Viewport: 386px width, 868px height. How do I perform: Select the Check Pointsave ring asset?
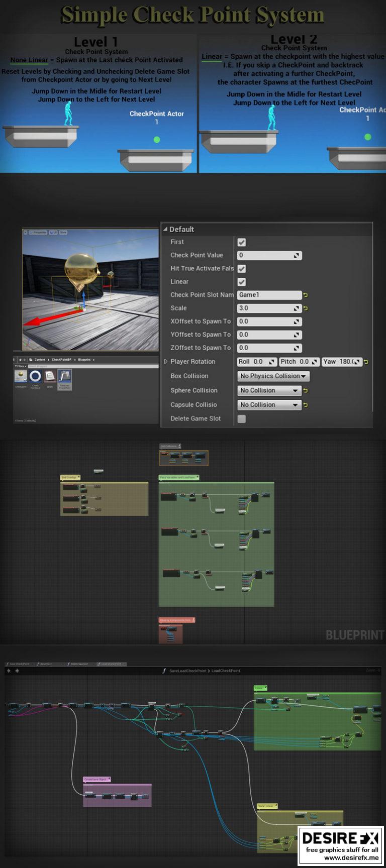[x=35, y=377]
